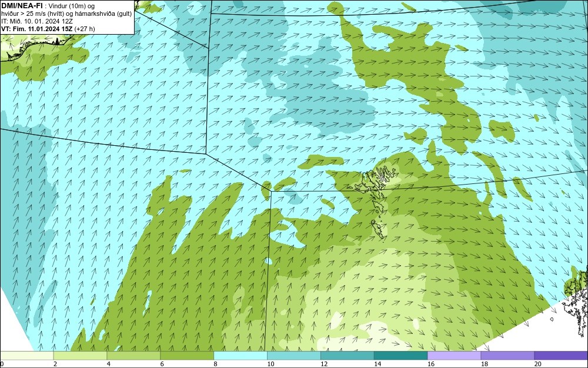Click the legend label '16'
Viewport: 588px width, 368px height.
[431, 364]
